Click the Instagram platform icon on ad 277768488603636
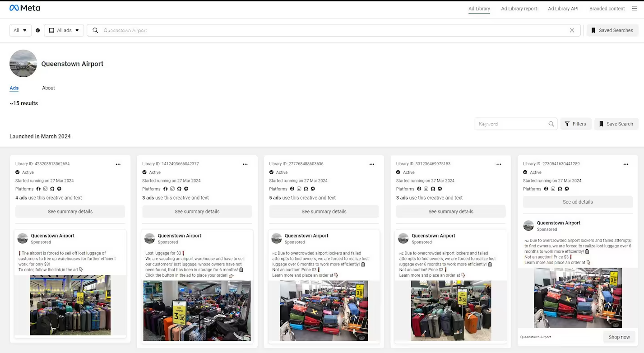 299,189
